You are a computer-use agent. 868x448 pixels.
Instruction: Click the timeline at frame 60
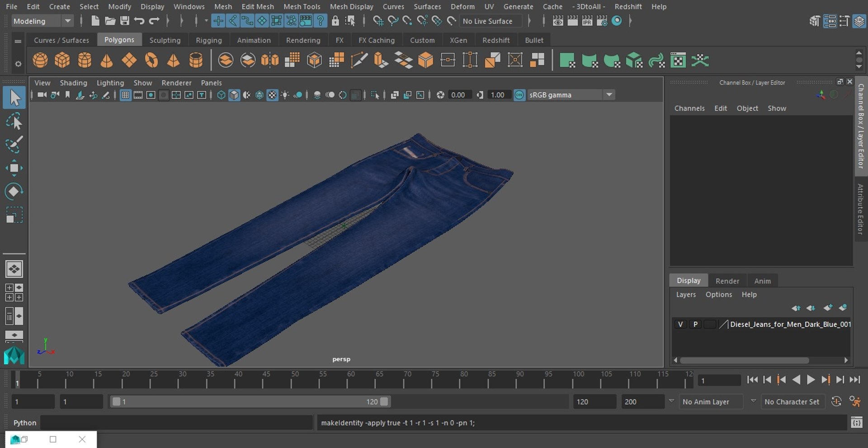tap(348, 380)
